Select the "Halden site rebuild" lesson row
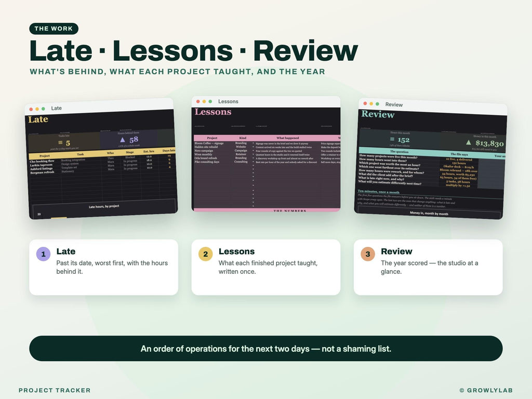This screenshot has height=399, width=532. tap(267, 147)
